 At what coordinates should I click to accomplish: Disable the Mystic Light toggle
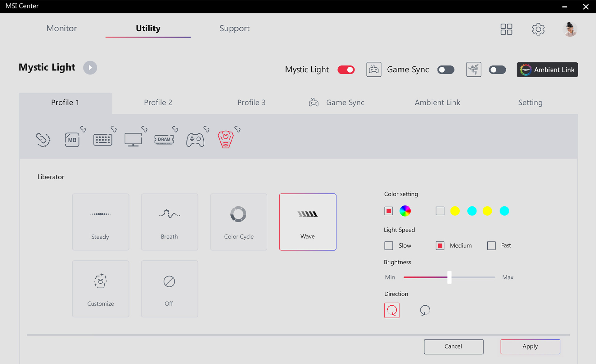tap(346, 70)
